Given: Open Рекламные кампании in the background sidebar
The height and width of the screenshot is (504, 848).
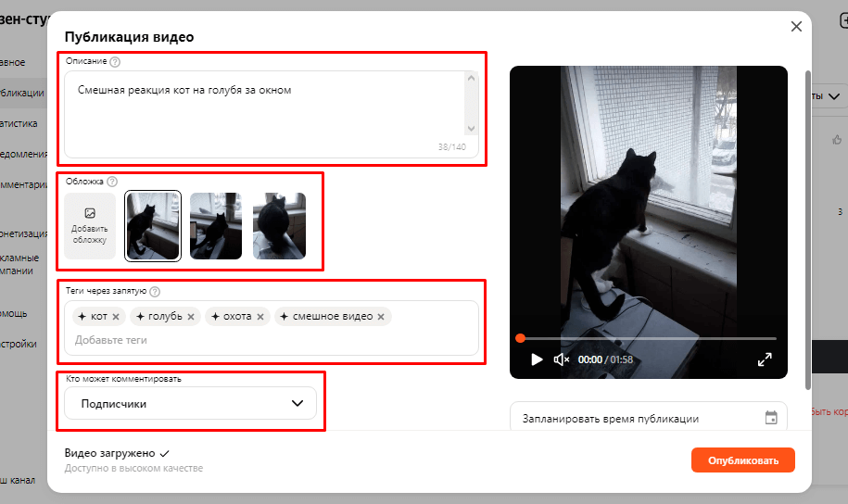Looking at the screenshot, I should tap(19, 264).
